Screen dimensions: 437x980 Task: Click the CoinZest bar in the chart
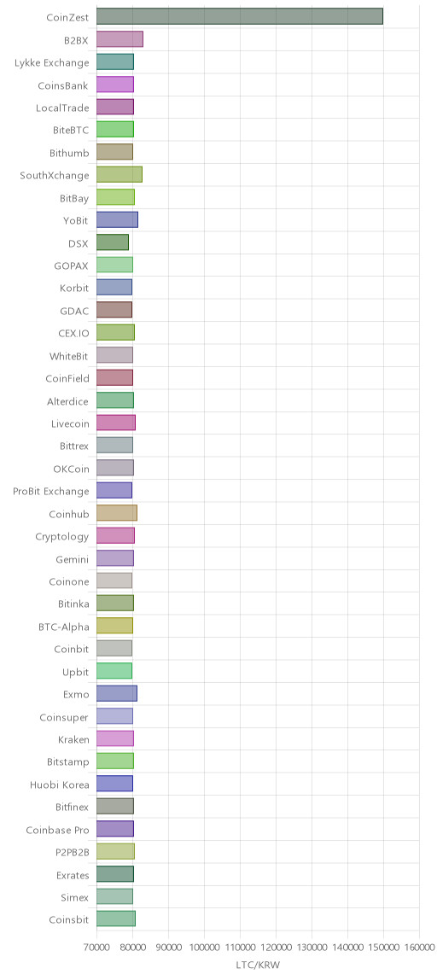pos(240,17)
